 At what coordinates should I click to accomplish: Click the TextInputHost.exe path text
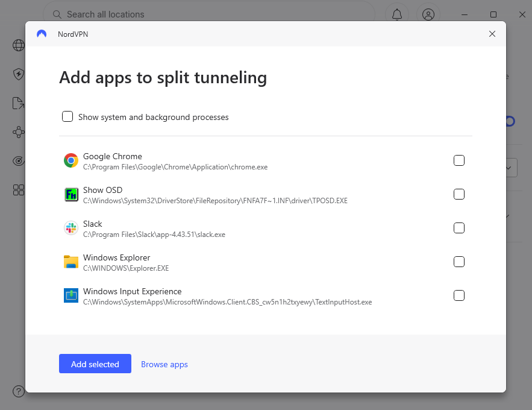pos(227,302)
